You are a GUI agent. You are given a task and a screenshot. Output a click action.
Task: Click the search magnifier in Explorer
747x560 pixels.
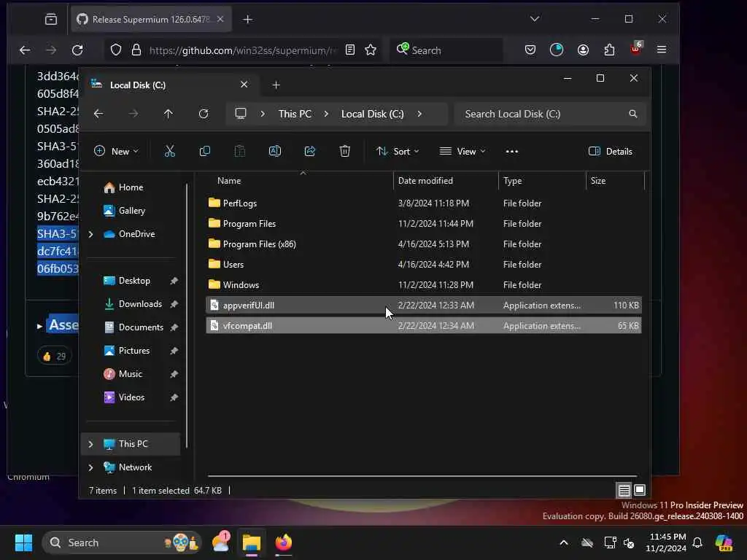click(x=632, y=114)
